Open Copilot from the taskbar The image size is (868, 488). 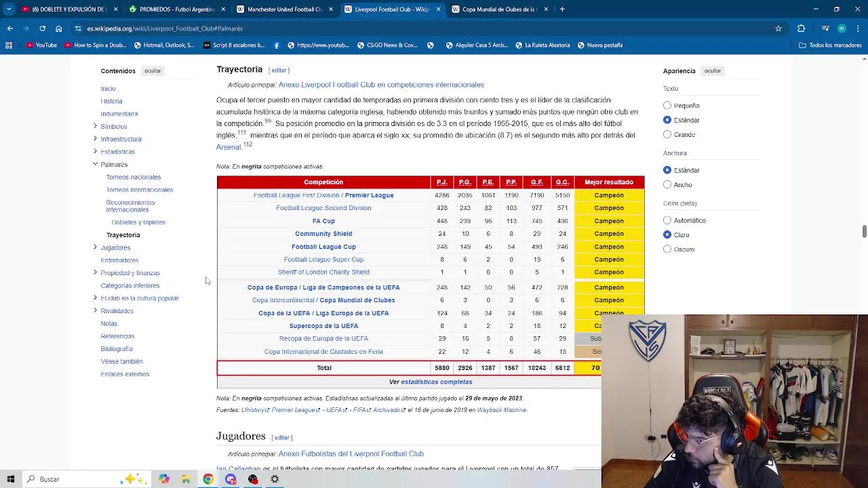click(x=163, y=479)
